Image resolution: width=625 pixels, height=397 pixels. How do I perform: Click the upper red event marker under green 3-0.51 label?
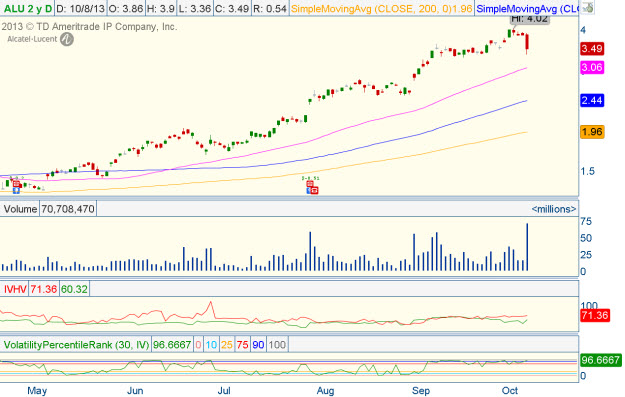click(x=310, y=184)
